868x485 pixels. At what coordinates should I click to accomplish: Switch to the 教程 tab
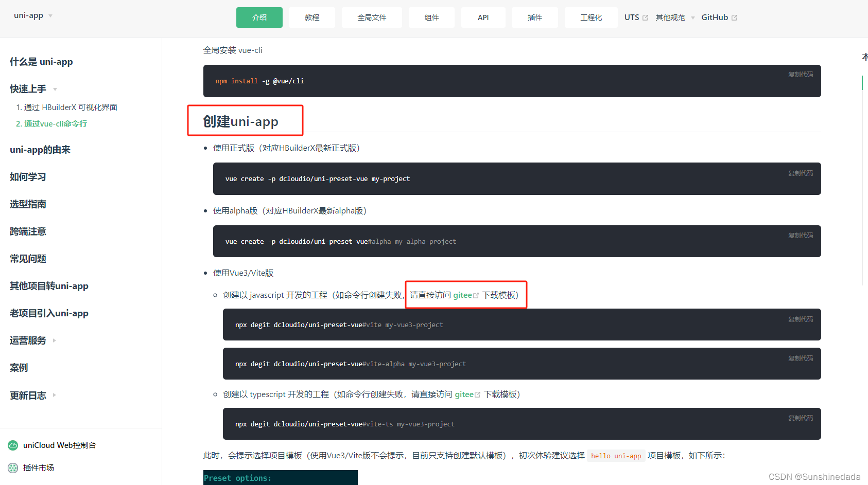point(312,17)
